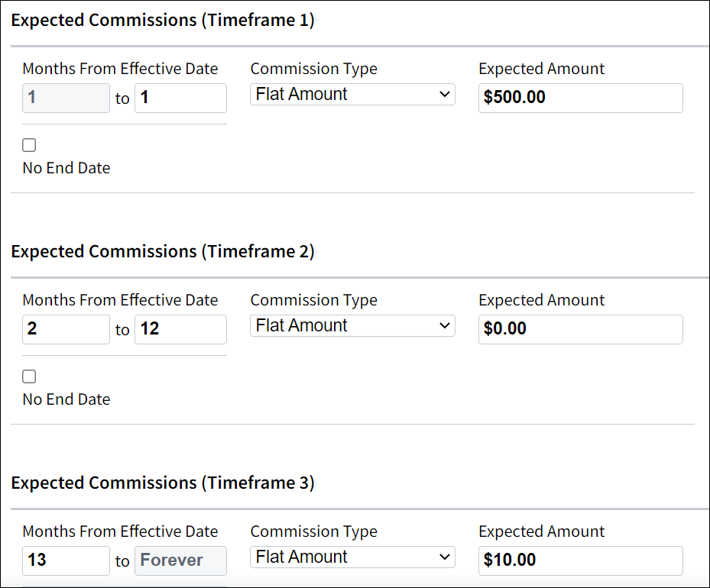710x588 pixels.
Task: Click the Expected Commissions (Timeframe 1) heading
Action: [163, 20]
